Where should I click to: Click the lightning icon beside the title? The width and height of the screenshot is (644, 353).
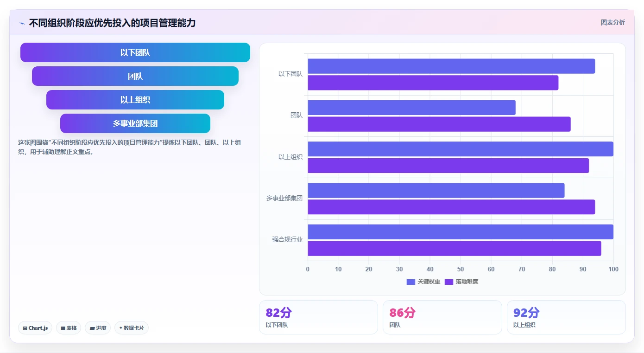click(22, 23)
